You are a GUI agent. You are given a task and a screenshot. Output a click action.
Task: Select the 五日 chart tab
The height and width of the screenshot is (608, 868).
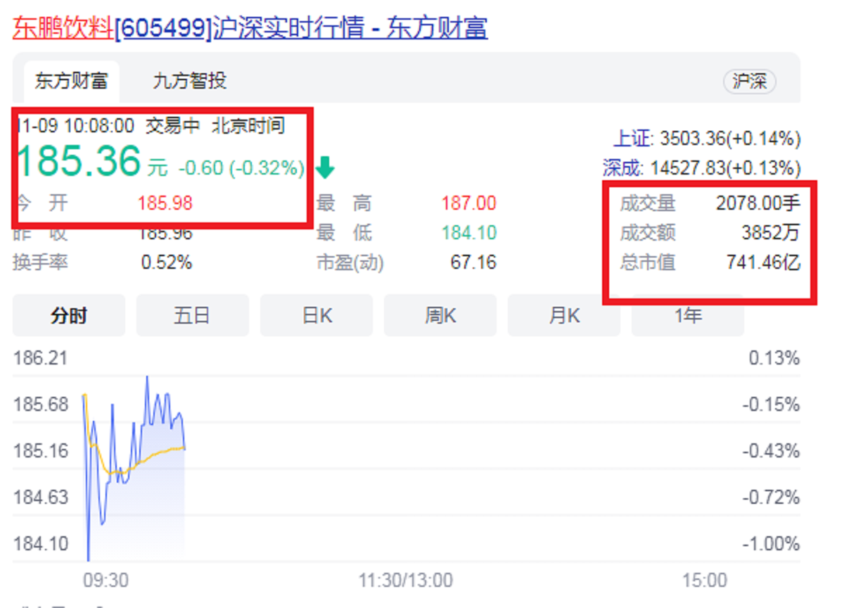coord(192,315)
